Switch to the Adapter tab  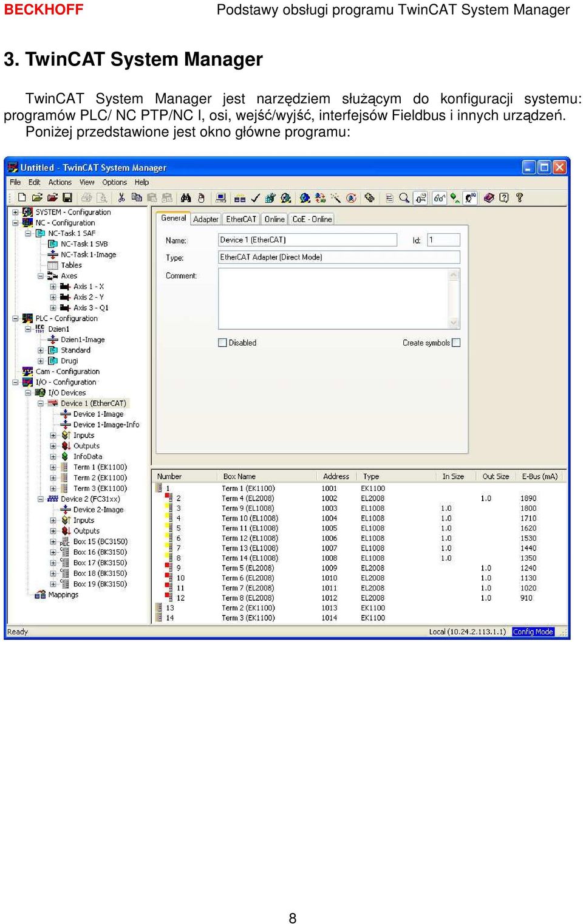coord(206,219)
